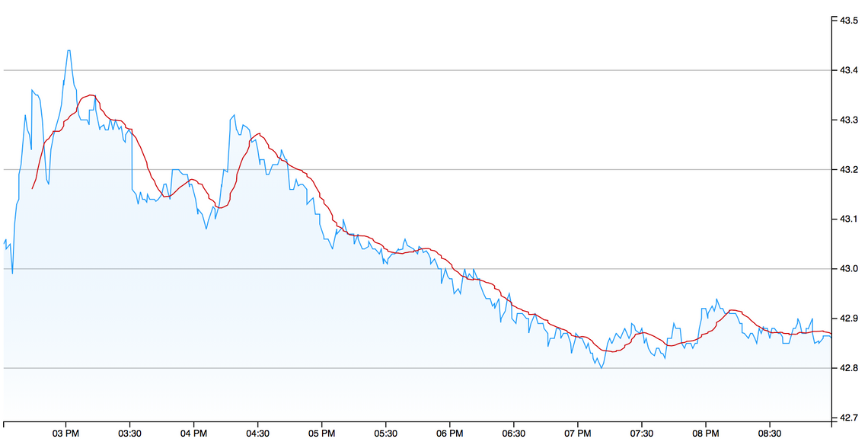This screenshot has width=868, height=442.
Task: Select the 04:30 x-axis tick label
Action: pyautogui.click(x=257, y=434)
